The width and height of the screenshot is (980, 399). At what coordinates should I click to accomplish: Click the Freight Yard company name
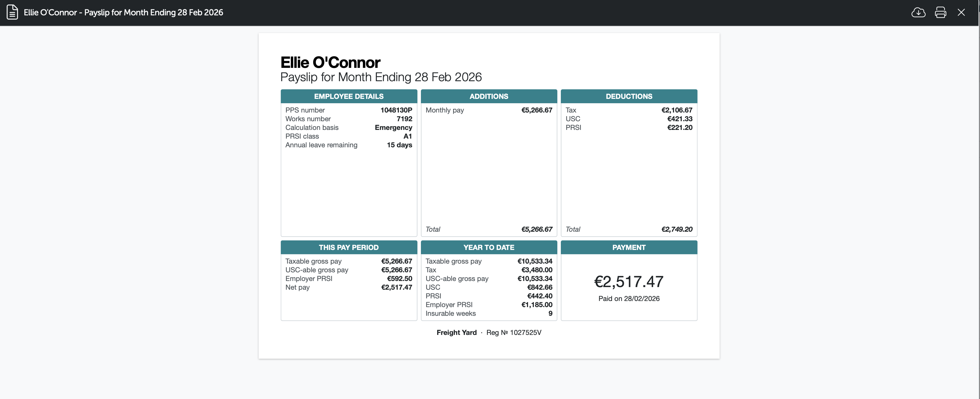coord(456,333)
